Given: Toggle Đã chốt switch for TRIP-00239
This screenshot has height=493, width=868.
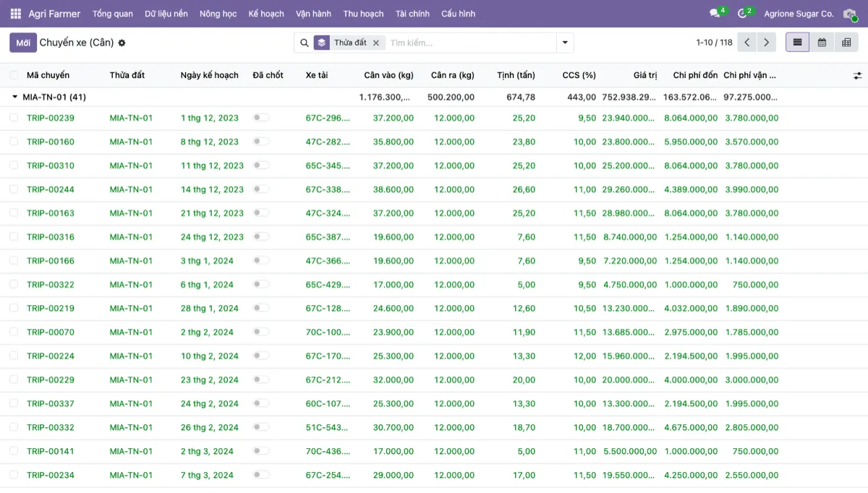Looking at the screenshot, I should point(261,117).
